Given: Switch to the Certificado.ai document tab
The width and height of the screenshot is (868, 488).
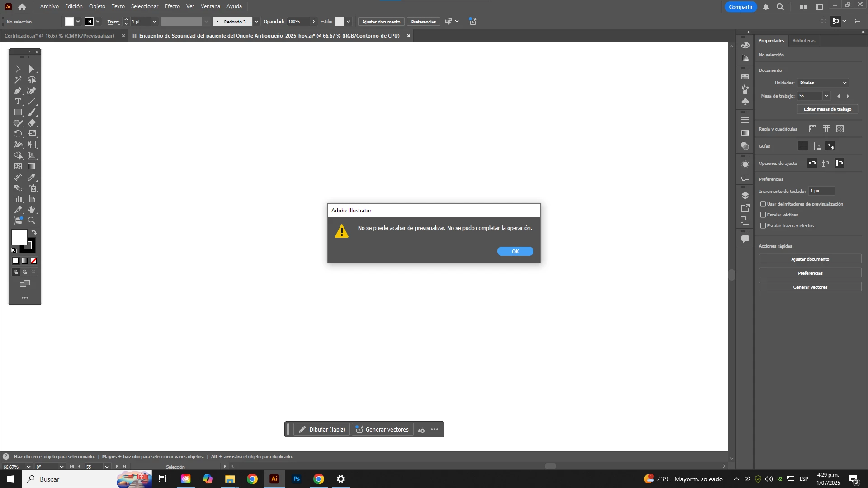Looking at the screenshot, I should point(59,36).
